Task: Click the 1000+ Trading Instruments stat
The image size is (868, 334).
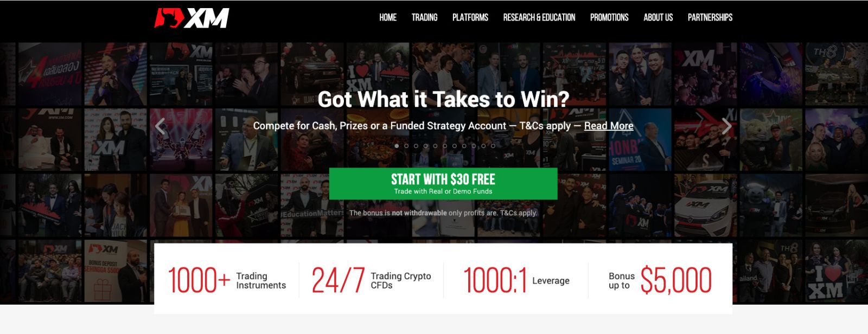Action: (227, 280)
